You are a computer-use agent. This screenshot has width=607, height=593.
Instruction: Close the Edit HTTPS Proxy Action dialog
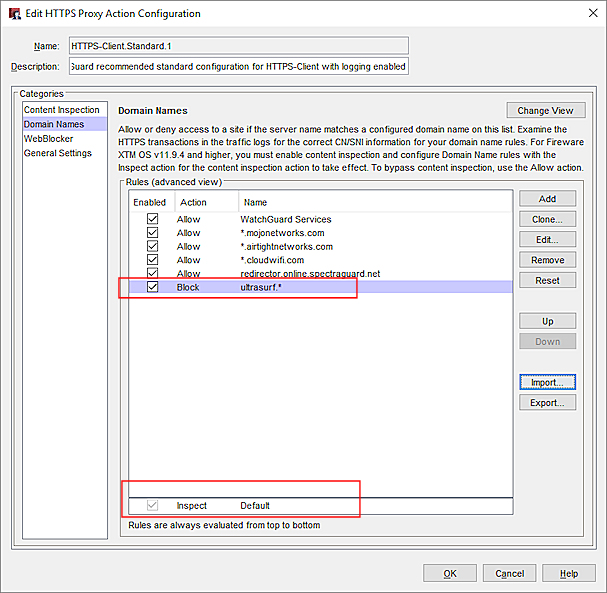pyautogui.click(x=586, y=14)
